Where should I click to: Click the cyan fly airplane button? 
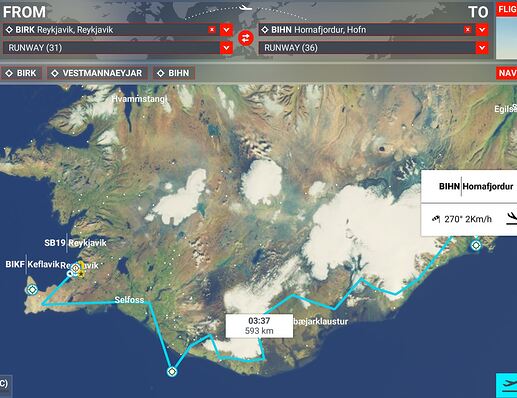coord(507,385)
